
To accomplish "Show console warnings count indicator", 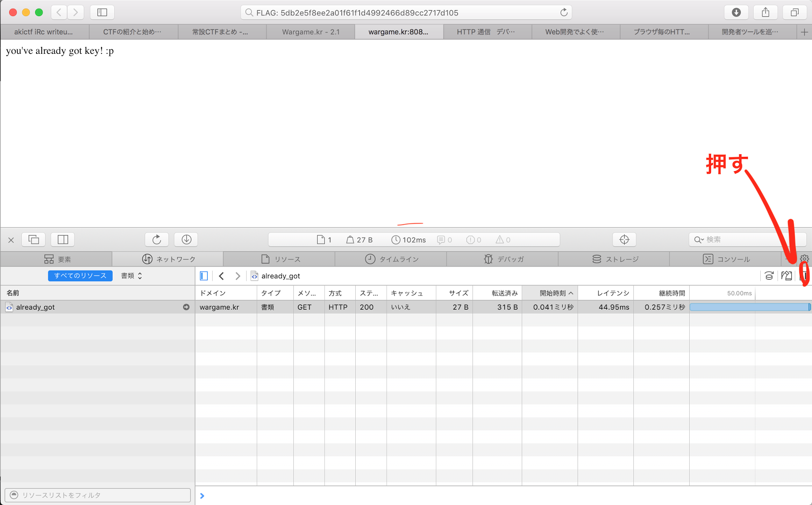I will click(503, 240).
